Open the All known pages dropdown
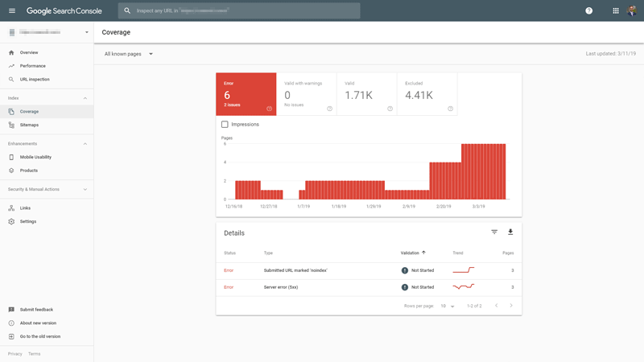The height and width of the screenshot is (362, 644). click(x=129, y=54)
